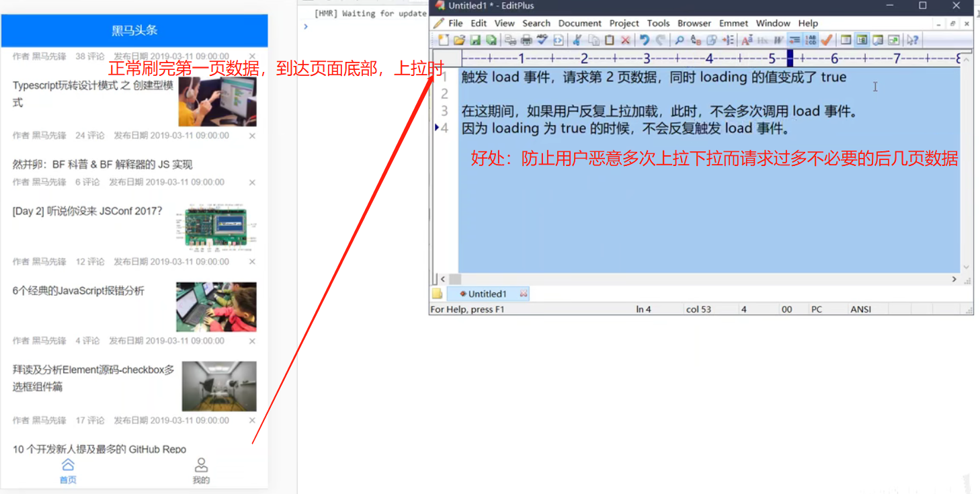Click the Open file toolbar icon
This screenshot has width=980, height=494.
coord(460,40)
